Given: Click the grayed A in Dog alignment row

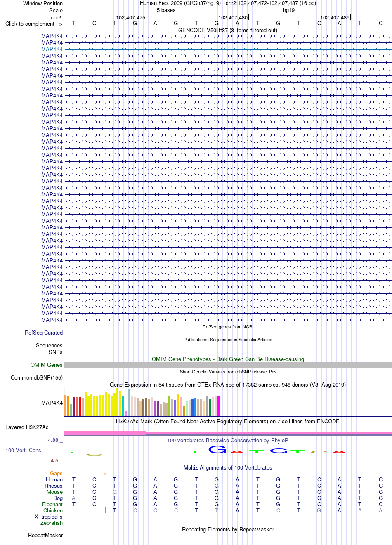Looking at the screenshot, I should click(73, 498).
